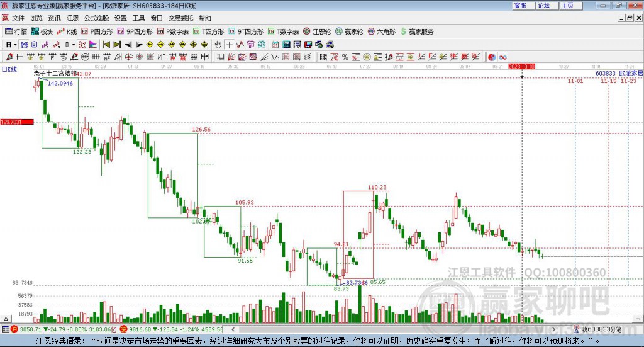Click the 老子十二宫结构 chart label
Screen dimensions: 644x347
pos(55,73)
